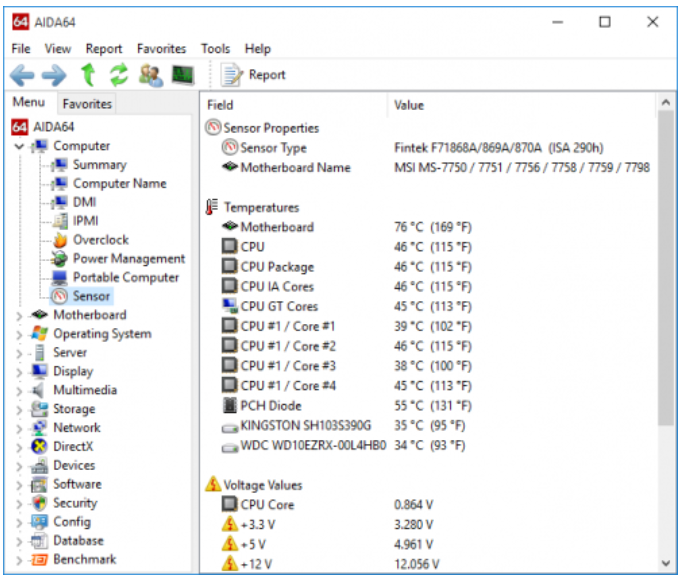Click the scroll up arrow of the list
The image size is (684, 579).
(666, 103)
